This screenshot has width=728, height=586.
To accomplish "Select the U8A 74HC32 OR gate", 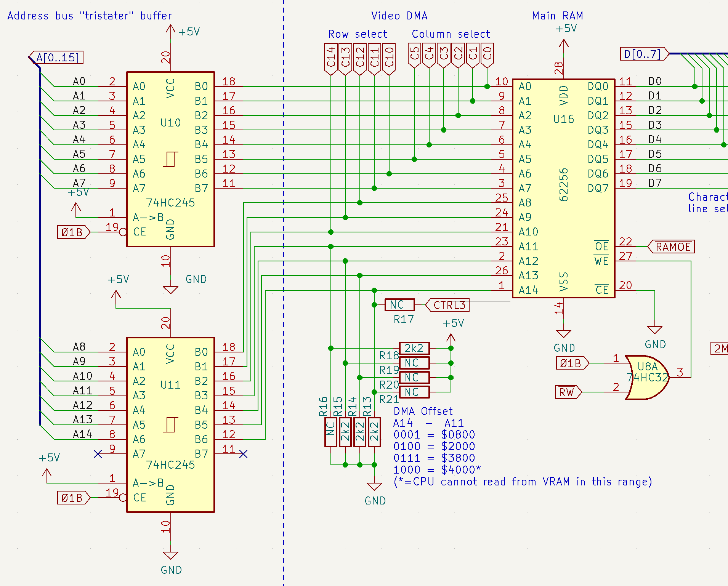I will click(647, 377).
